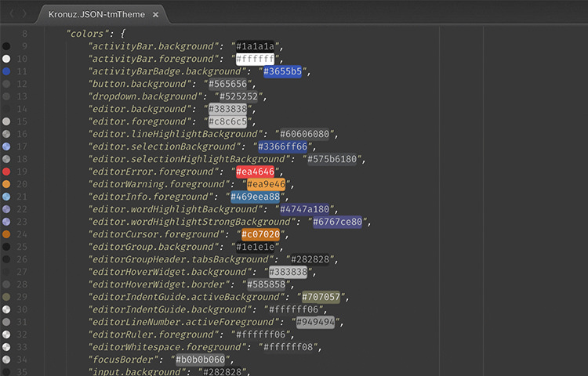Click the "editorError.foreground" key
This screenshot has width=588, height=376.
pos(153,172)
